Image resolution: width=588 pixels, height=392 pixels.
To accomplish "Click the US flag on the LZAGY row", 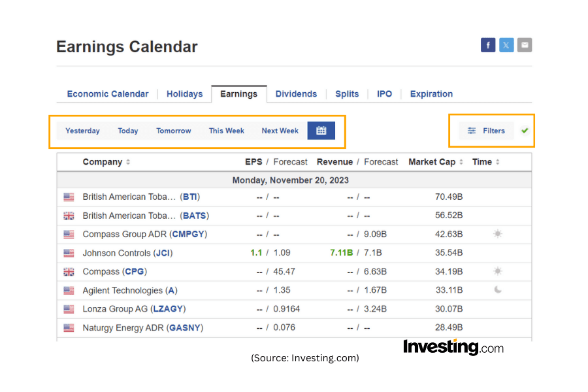I will [x=69, y=309].
